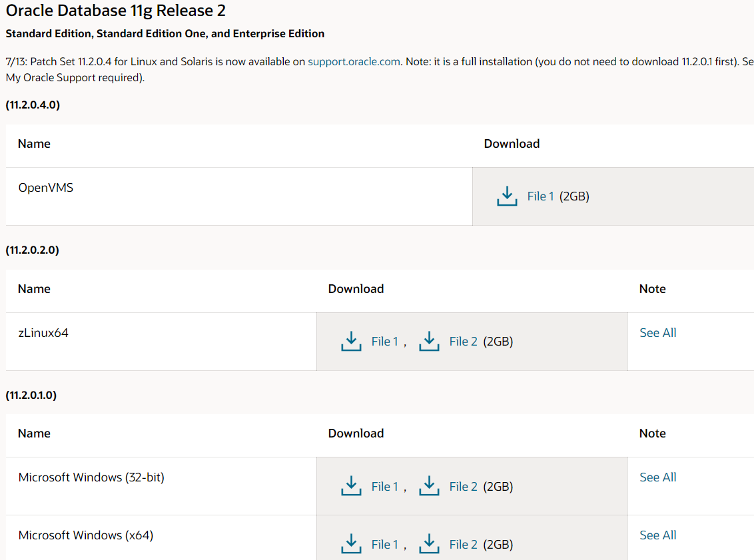The height and width of the screenshot is (560, 754).
Task: Open See All for Microsoft Windows (32-bit)
Action: click(658, 477)
